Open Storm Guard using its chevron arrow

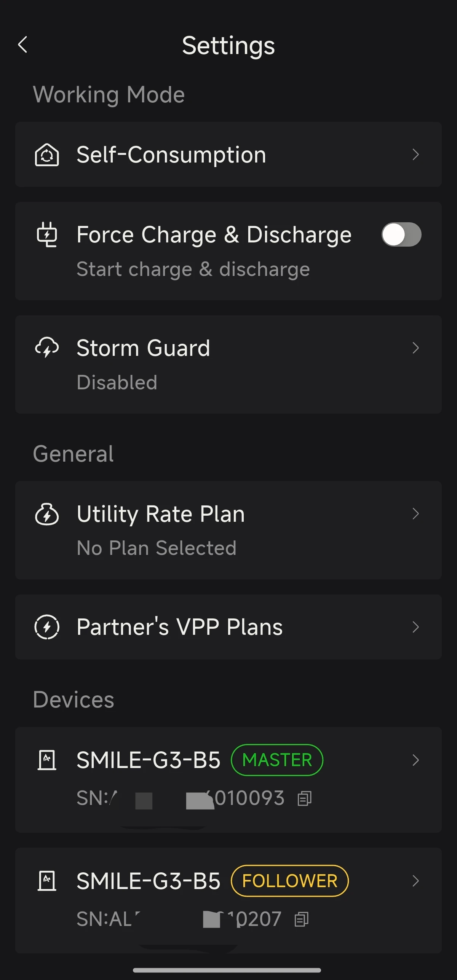(415, 347)
